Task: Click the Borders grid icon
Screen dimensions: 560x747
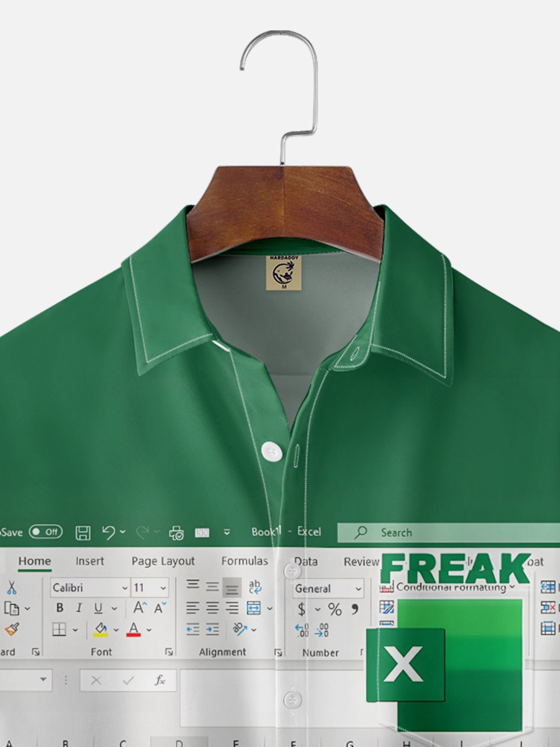Action: coord(59,629)
